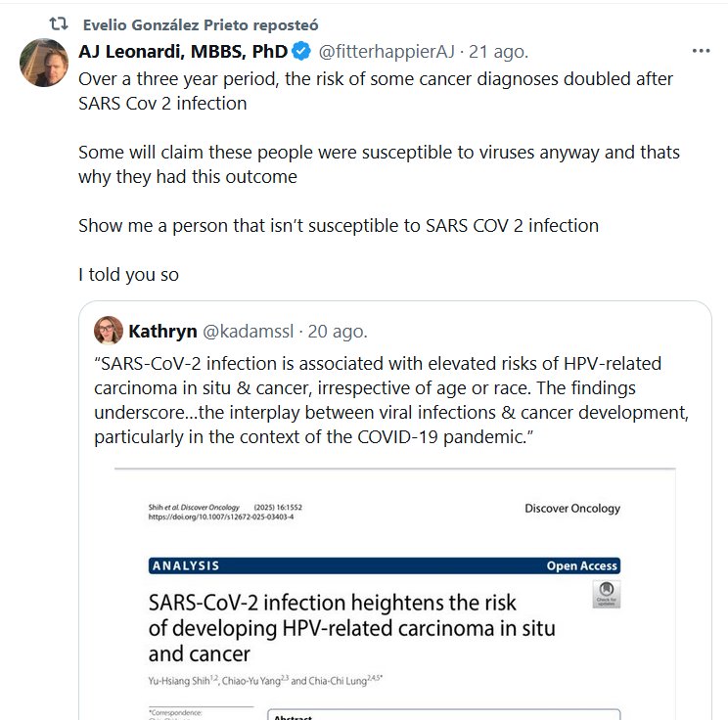Open AJ Leonardi, MBBS, PhD profile name
The width and height of the screenshot is (728, 720).
click(x=183, y=52)
